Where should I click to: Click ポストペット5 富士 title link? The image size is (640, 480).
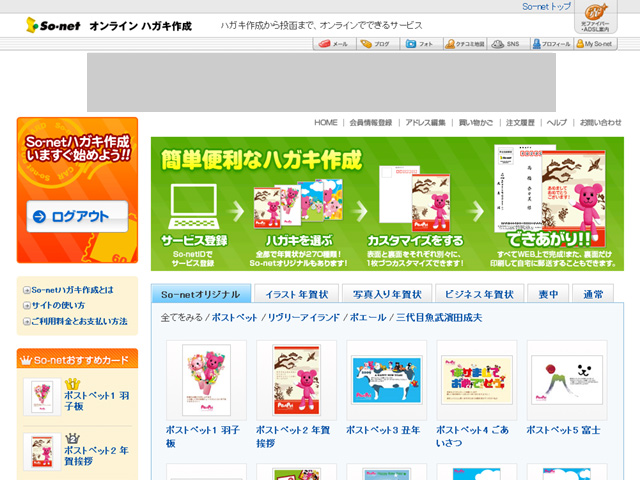(x=563, y=430)
